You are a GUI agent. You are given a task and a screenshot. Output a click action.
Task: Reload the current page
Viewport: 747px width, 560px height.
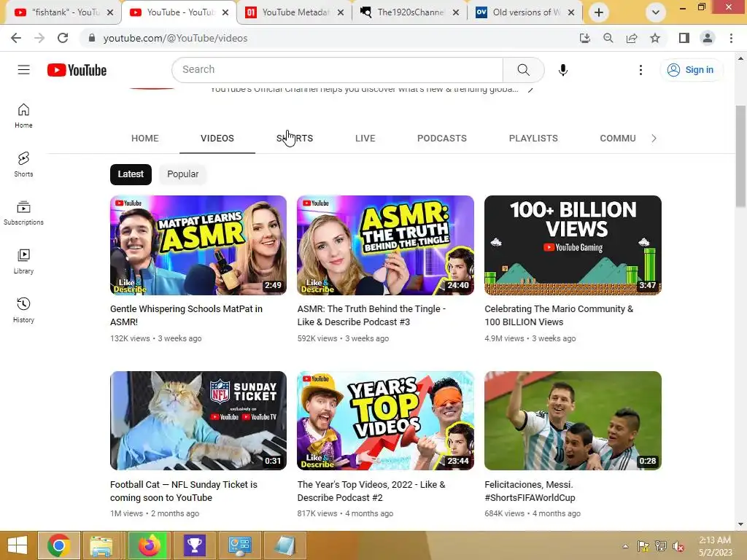[x=63, y=38]
